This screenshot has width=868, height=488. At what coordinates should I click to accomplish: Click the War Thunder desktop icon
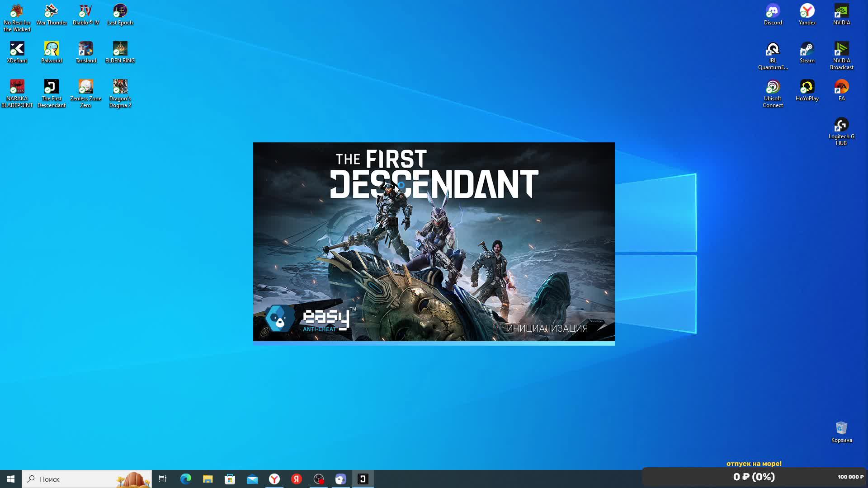52,11
